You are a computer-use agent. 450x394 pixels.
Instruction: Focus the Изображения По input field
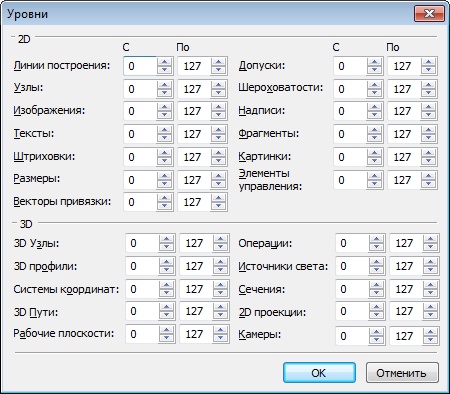194,111
